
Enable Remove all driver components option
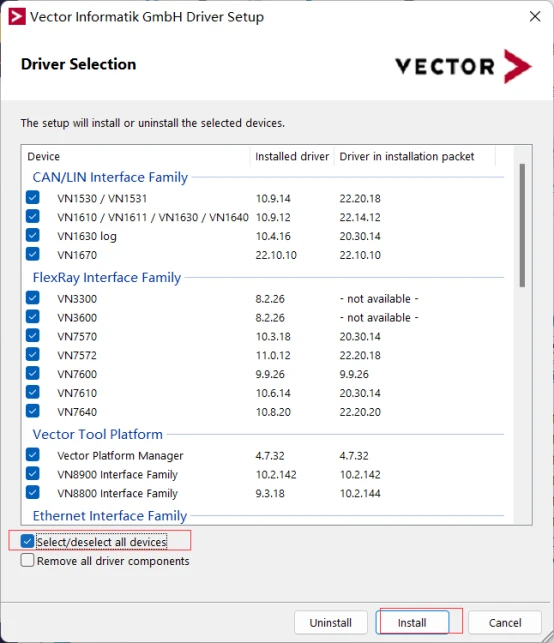(x=27, y=561)
